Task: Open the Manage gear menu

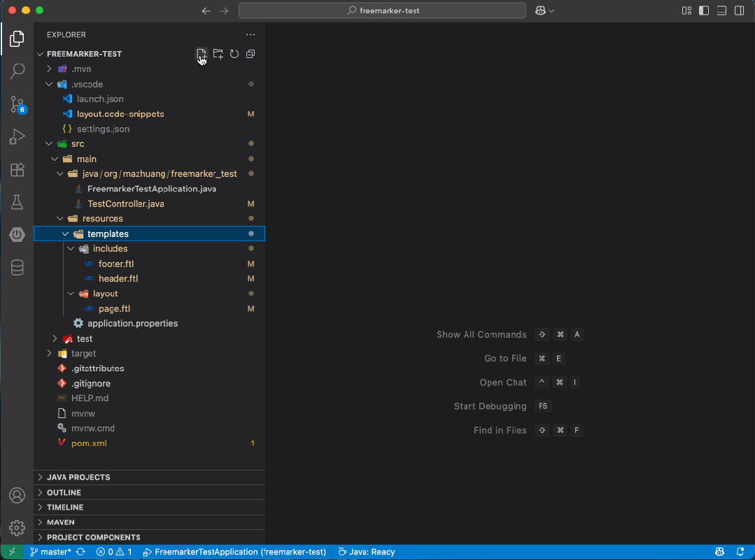Action: click(17, 528)
